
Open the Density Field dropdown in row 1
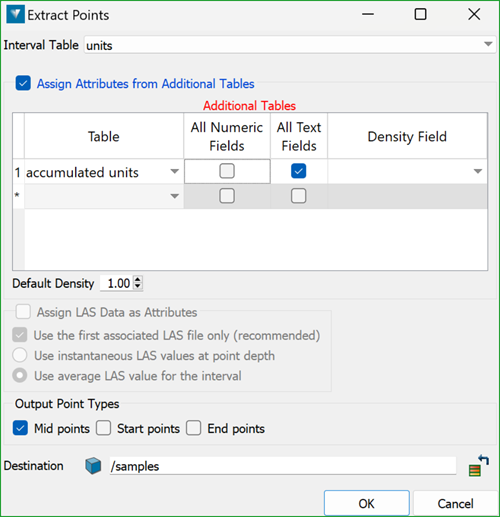478,172
